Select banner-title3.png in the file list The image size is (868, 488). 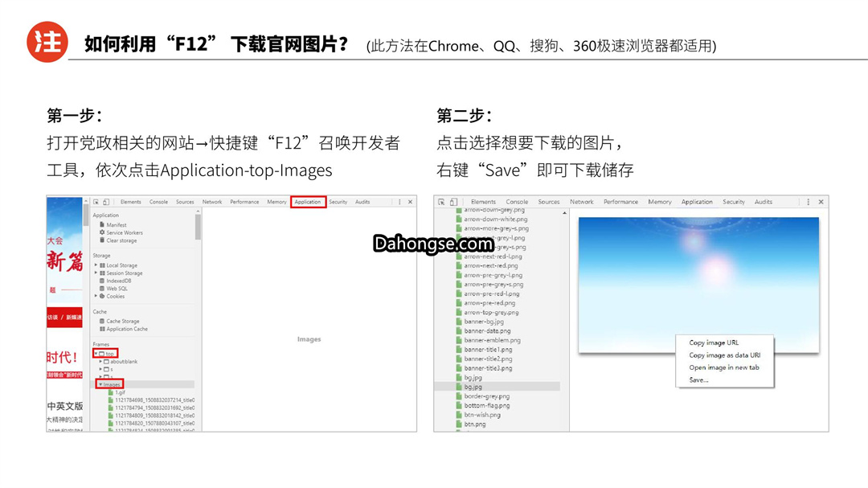click(489, 368)
